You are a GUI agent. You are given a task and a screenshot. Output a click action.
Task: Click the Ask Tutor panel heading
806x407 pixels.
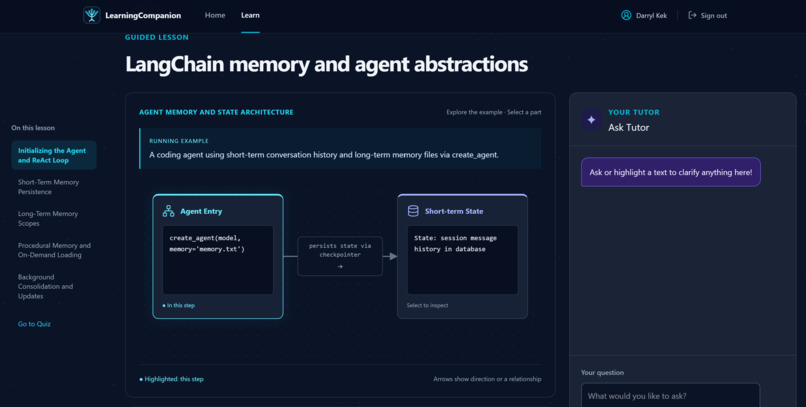click(629, 127)
